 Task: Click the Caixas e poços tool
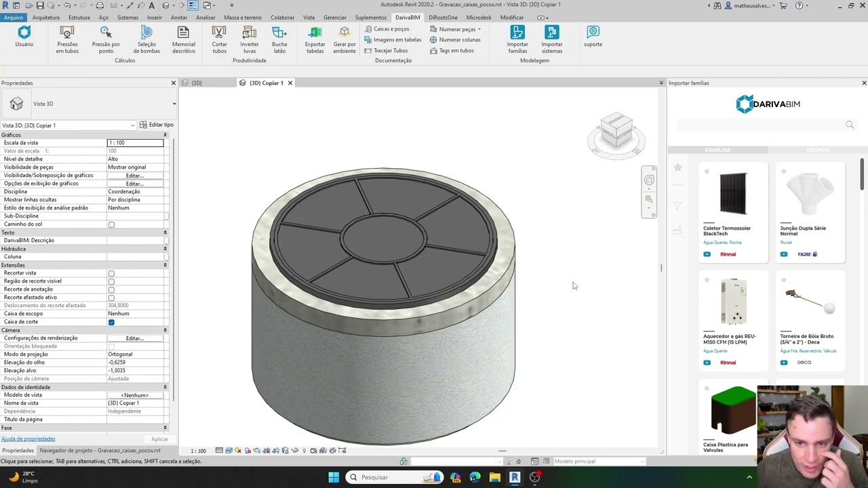click(387, 29)
